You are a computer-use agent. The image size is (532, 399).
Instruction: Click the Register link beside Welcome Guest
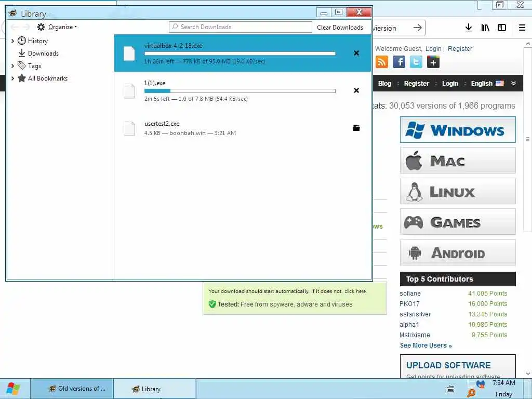click(x=460, y=48)
